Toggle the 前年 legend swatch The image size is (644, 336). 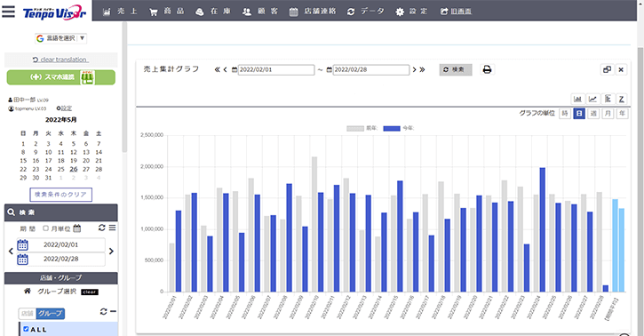(354, 128)
